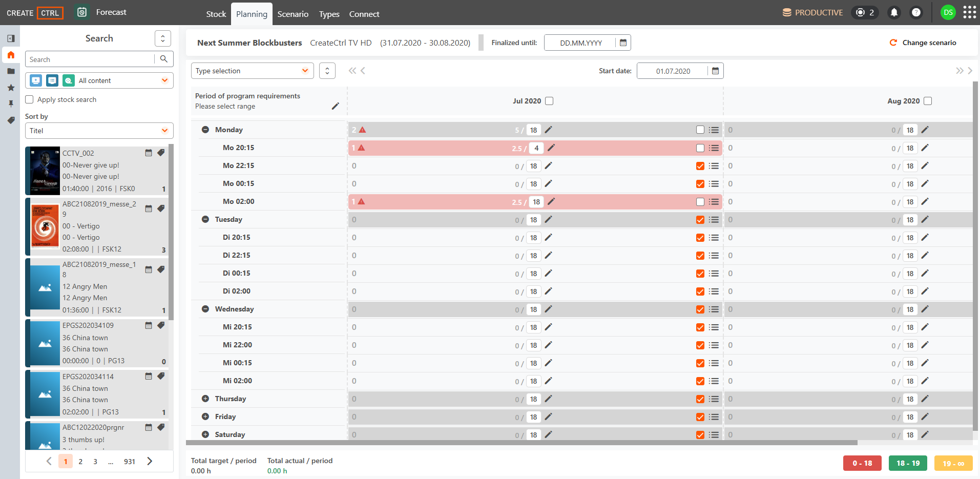
Task: Open list icon in Mo 22:15 row
Action: (714, 166)
